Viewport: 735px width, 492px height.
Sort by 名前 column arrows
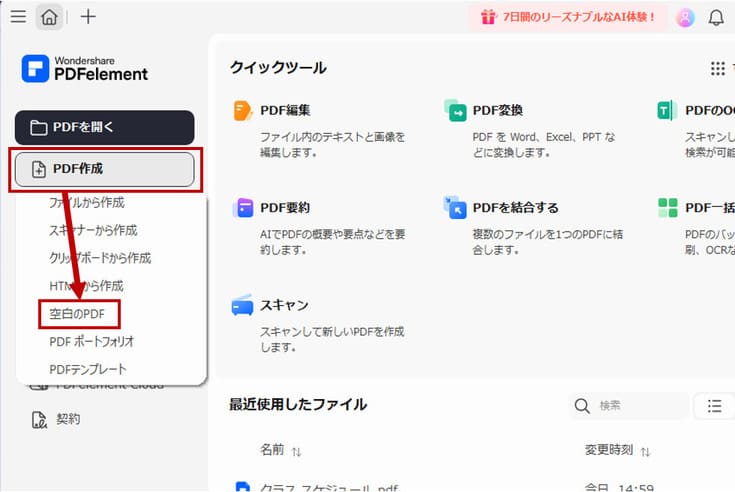pyautogui.click(x=296, y=452)
